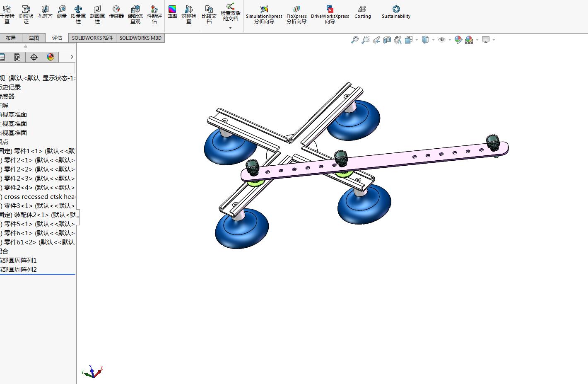
Task: Open the 间隙验证 clearance verification tool
Action: [x=26, y=14]
